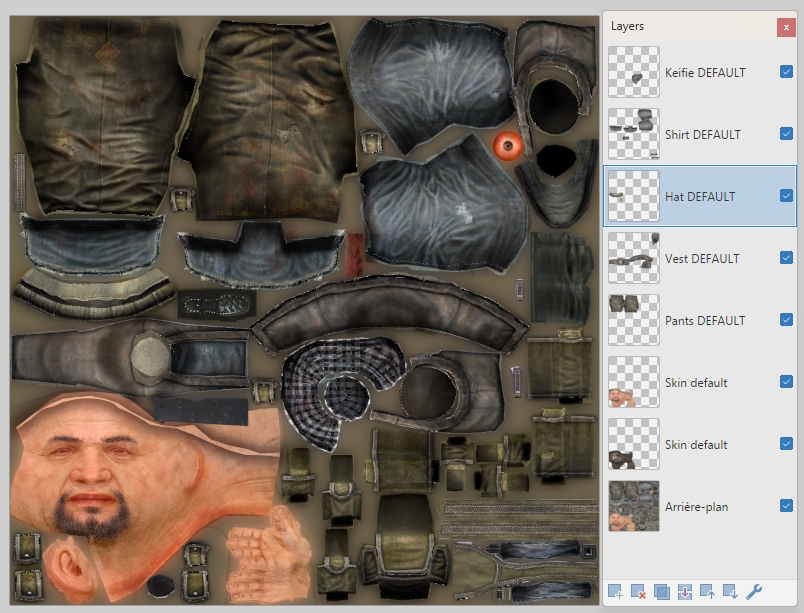Select the Vest DEFAULT layer name
804x613 pixels.
[x=702, y=259]
